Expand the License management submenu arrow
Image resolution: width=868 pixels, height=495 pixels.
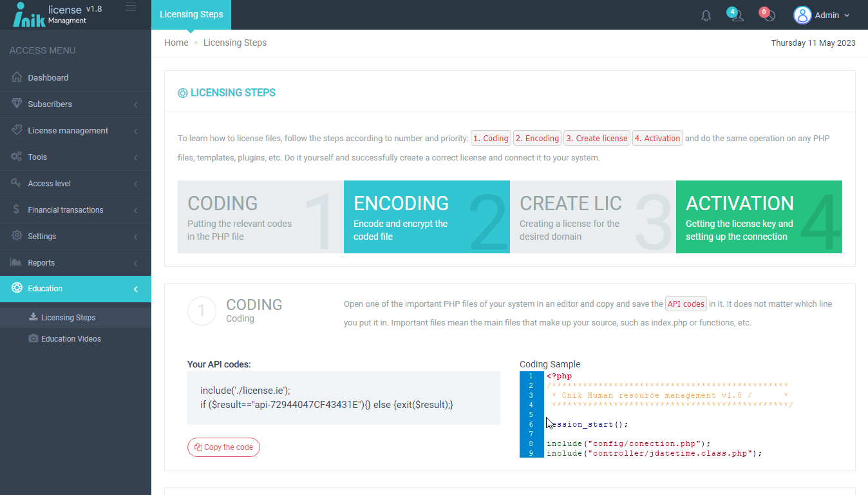135,131
